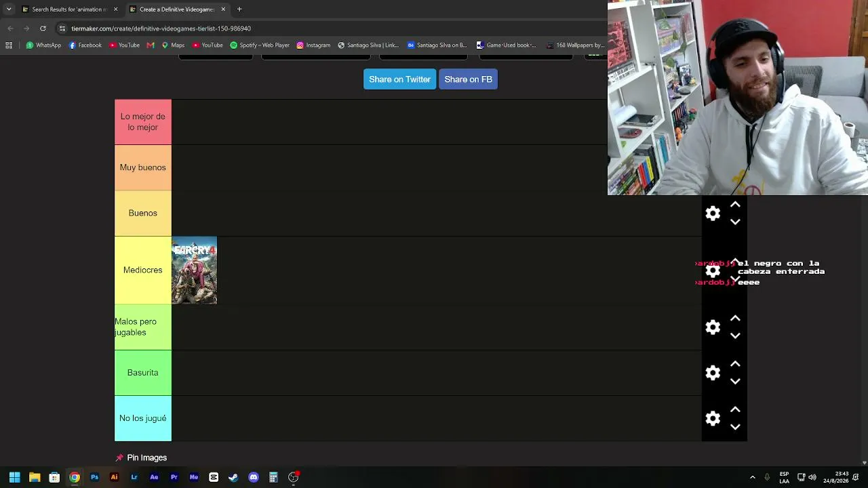Open the 'Santiago Silva on B...' Behance bookmark
The width and height of the screenshot is (868, 488).
click(x=437, y=45)
